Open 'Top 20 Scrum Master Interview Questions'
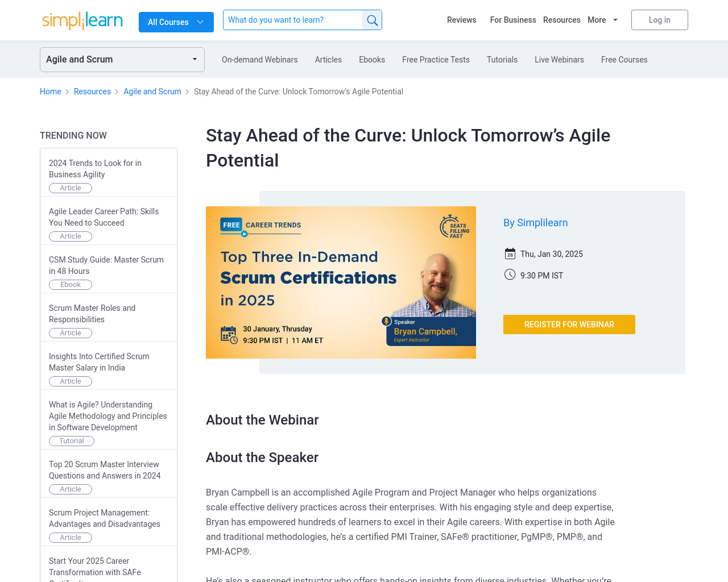Viewport: 728px width, 582px height. (105, 470)
